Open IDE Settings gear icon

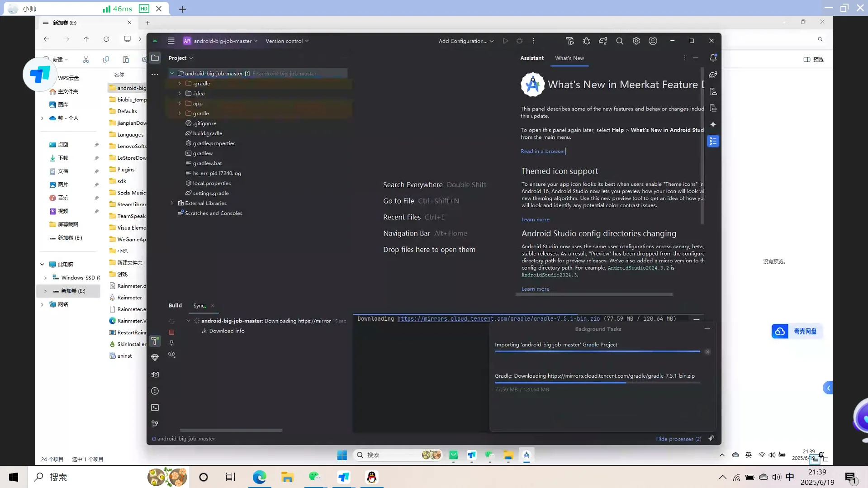pos(636,41)
